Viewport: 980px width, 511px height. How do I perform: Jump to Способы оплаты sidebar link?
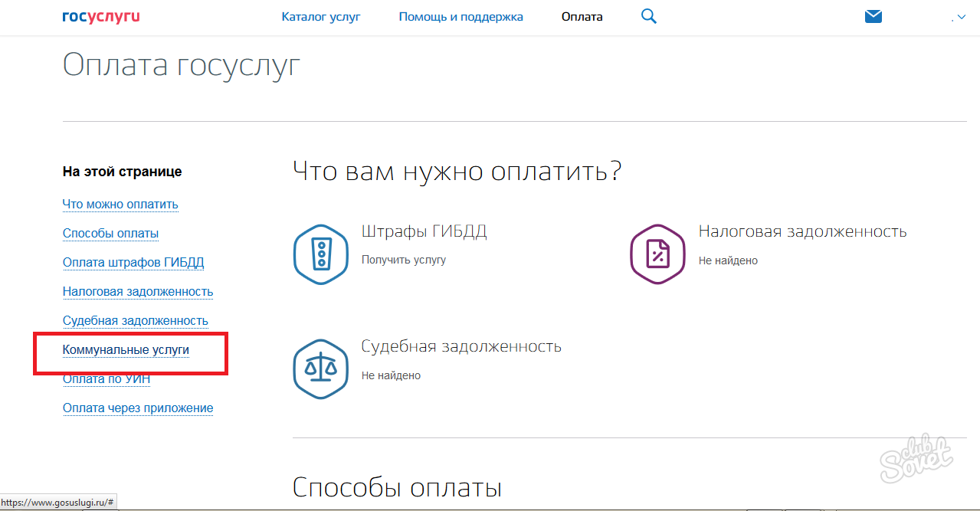pos(110,234)
